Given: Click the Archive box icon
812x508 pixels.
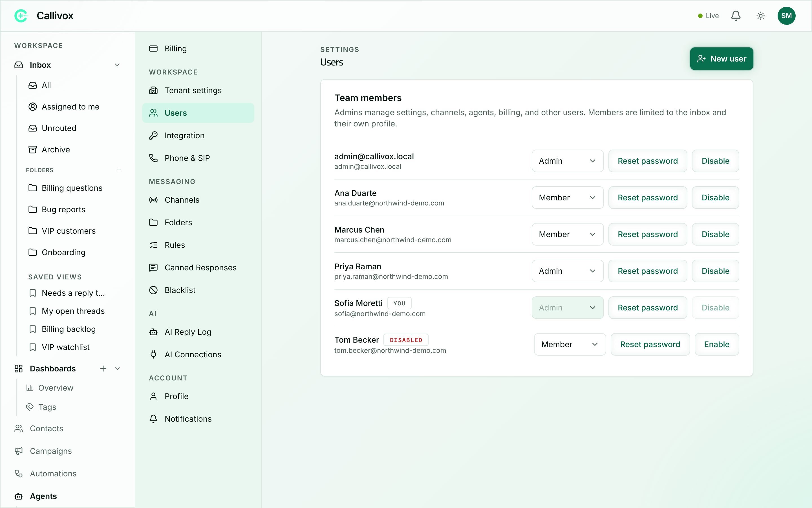Looking at the screenshot, I should (x=32, y=150).
